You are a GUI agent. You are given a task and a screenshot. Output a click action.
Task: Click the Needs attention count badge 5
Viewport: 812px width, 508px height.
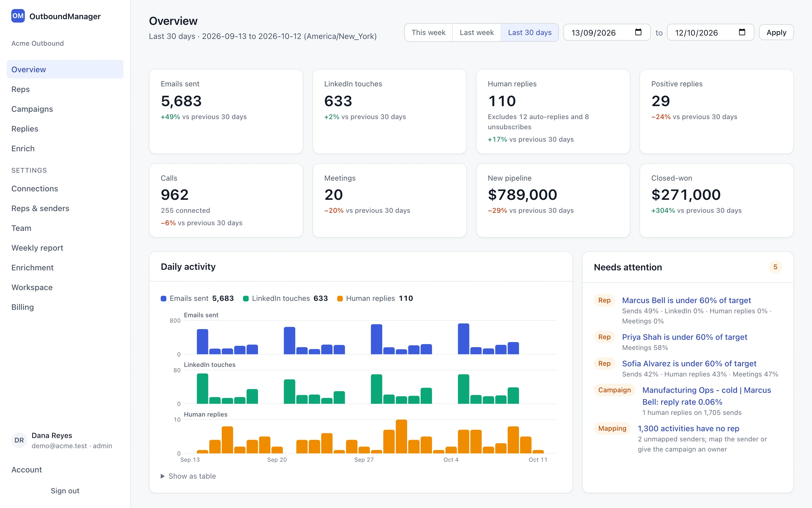coord(775,267)
